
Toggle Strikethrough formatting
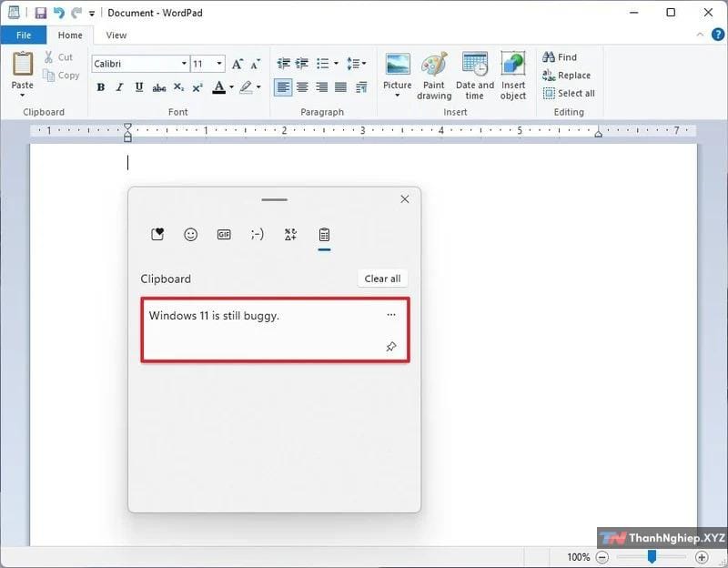pyautogui.click(x=158, y=87)
